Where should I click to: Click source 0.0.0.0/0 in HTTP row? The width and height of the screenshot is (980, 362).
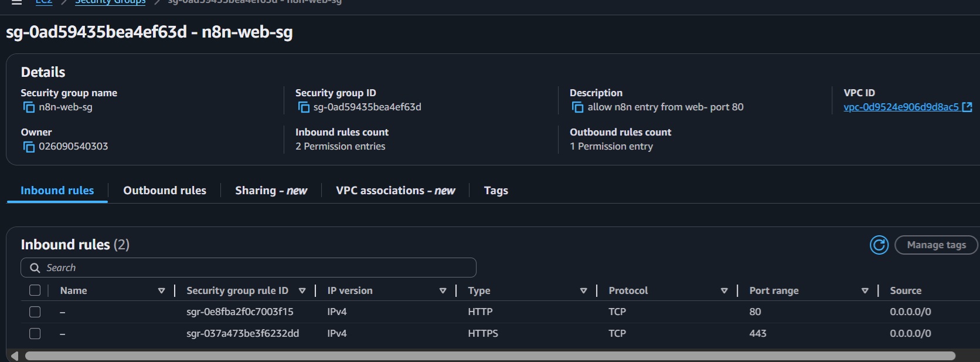910,312
